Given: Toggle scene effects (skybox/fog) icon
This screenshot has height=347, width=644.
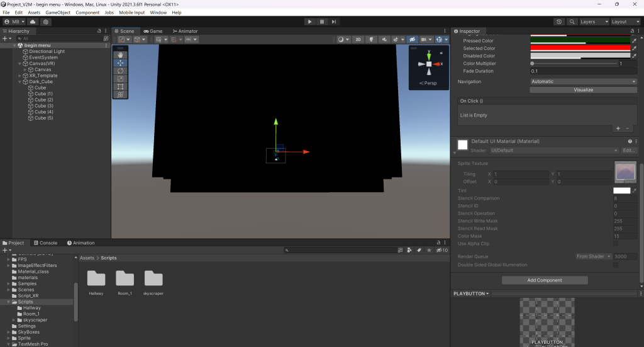Looking at the screenshot, I should pos(396,40).
